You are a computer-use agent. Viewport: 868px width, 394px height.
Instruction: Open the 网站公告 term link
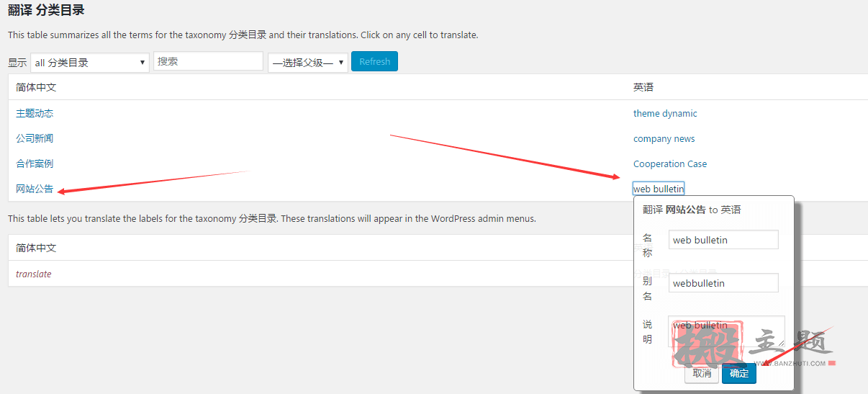pyautogui.click(x=35, y=189)
